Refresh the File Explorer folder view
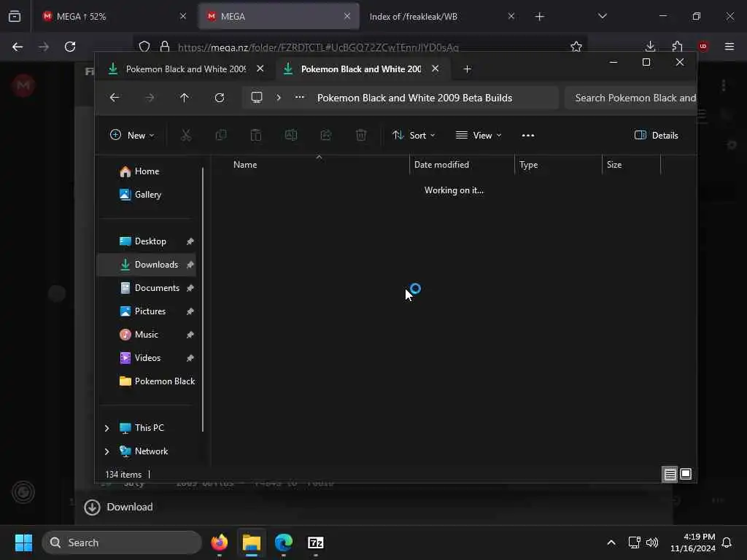Viewport: 747px width, 560px height. point(219,98)
